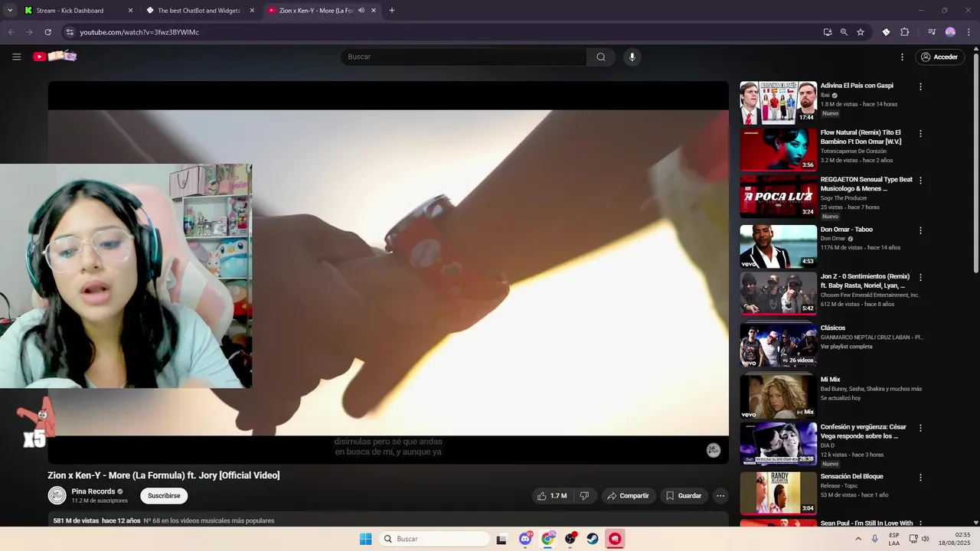Open REGGAETON Sensual Type Beat thumbnail
Viewport: 980px width, 551px height.
(779, 197)
